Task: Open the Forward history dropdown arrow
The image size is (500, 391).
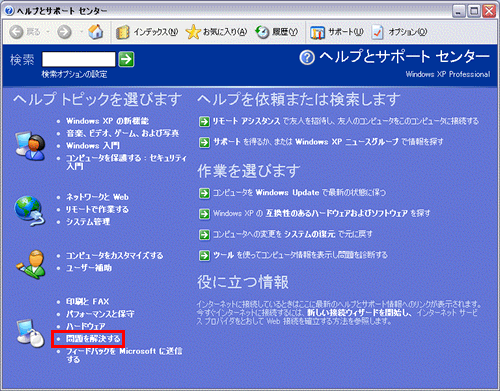Action: coord(81,32)
